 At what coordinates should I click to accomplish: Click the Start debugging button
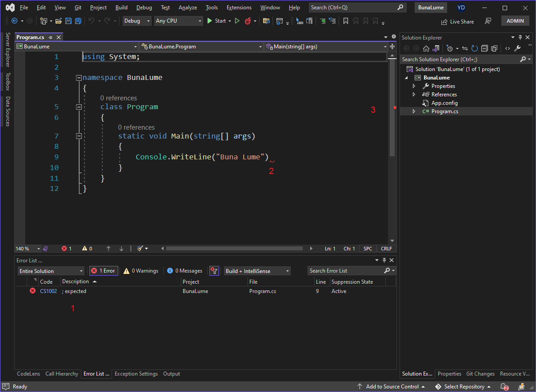pyautogui.click(x=216, y=21)
